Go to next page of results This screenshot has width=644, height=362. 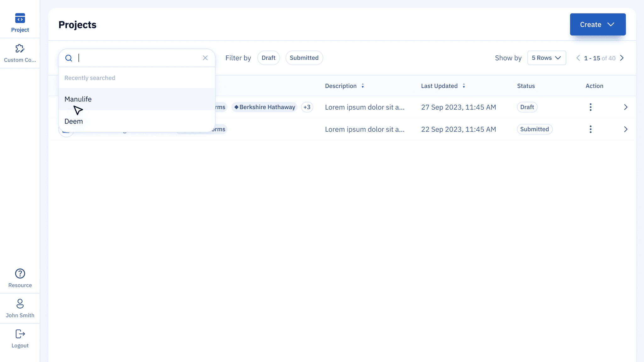pos(622,58)
